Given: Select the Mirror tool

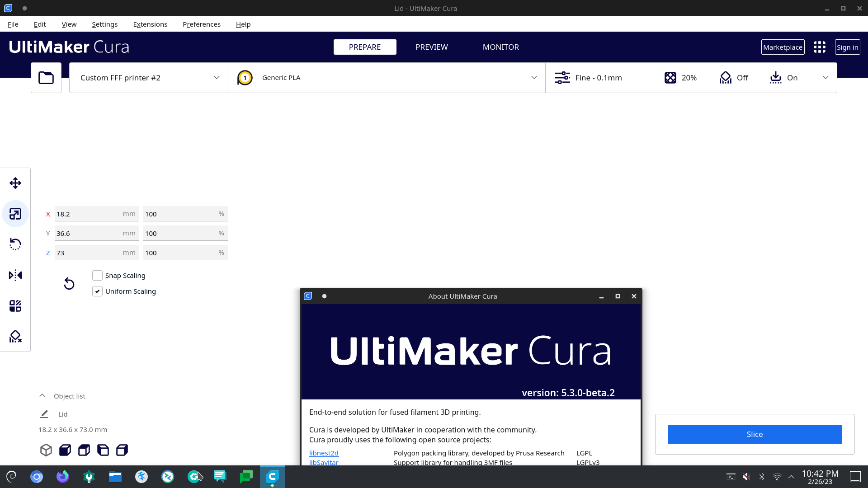Looking at the screenshot, I should pyautogui.click(x=15, y=275).
